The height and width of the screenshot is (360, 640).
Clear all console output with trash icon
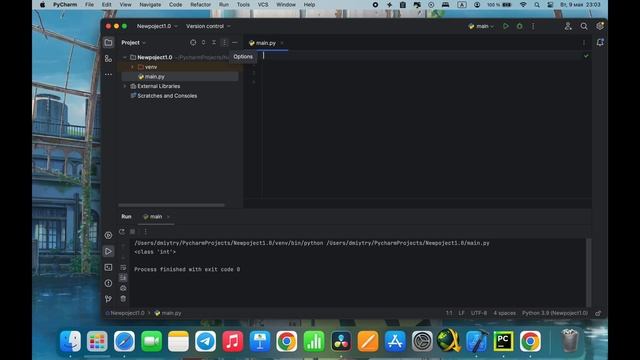point(123,299)
